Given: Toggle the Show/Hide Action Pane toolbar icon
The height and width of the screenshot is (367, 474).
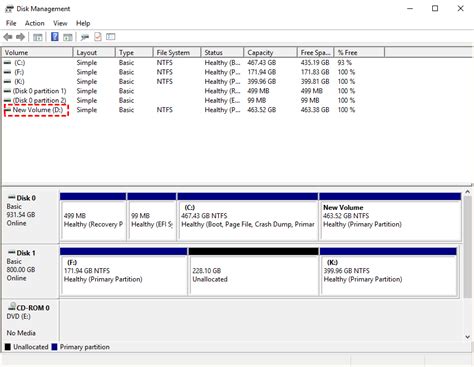Looking at the screenshot, I should (x=68, y=37).
